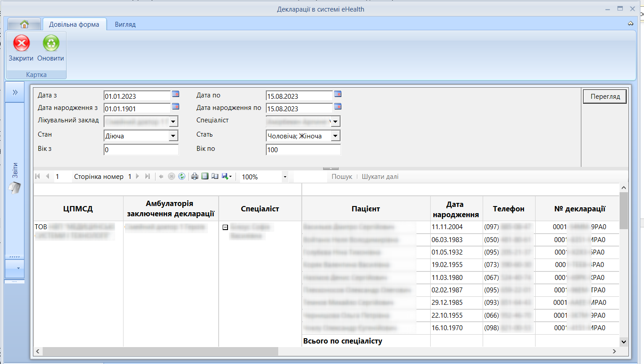
Task: Select the Довільна форма tab
Action: [x=74, y=24]
